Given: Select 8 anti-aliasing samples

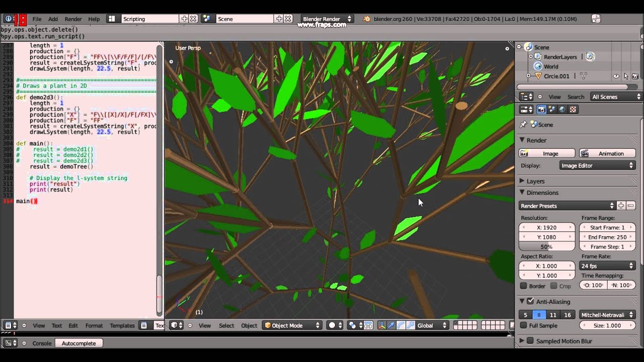Looking at the screenshot, I should pyautogui.click(x=539, y=315).
